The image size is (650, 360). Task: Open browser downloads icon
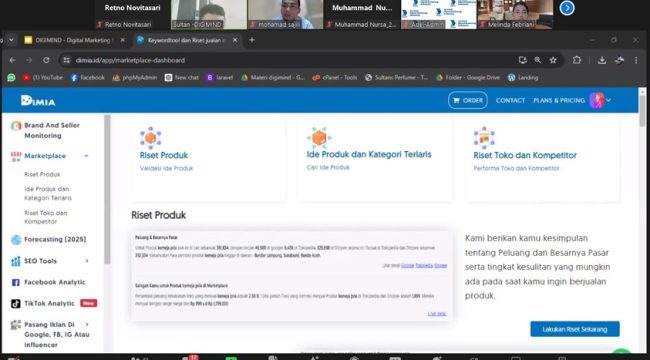click(602, 60)
